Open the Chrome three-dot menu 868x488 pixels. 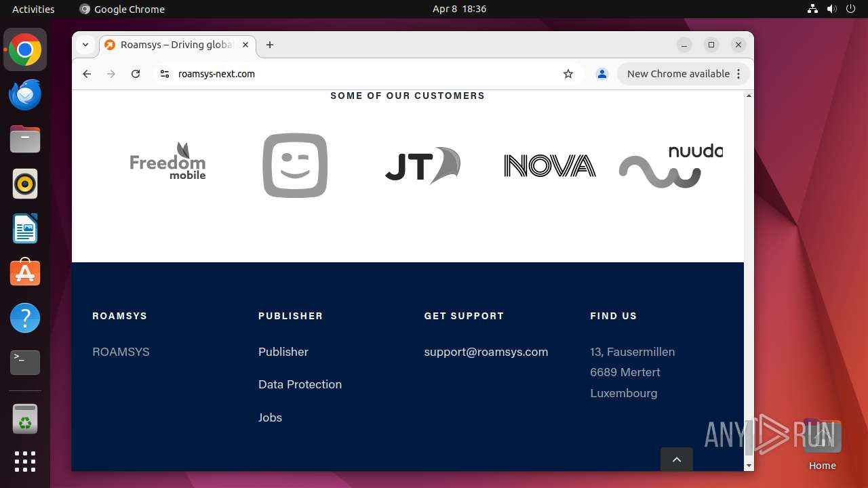tap(738, 74)
